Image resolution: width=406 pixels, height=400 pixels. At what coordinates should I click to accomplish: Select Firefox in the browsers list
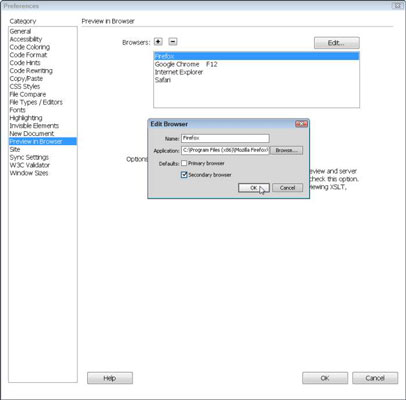256,56
